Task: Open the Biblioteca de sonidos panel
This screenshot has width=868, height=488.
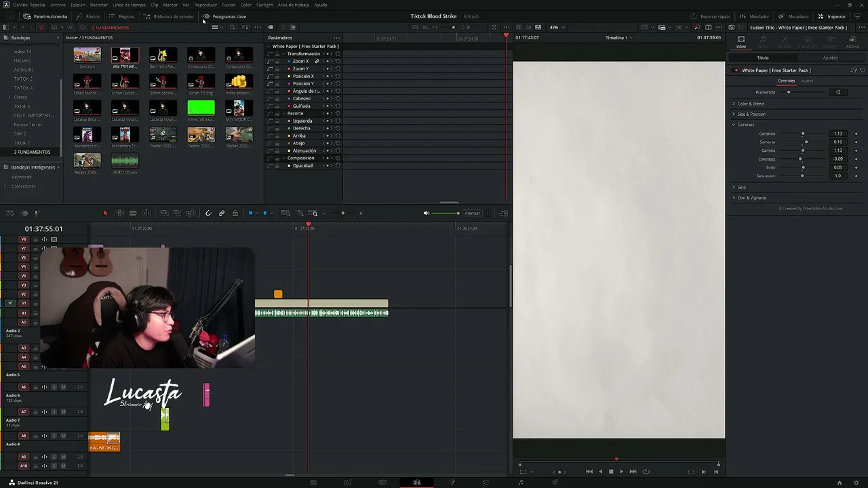Action: [169, 16]
